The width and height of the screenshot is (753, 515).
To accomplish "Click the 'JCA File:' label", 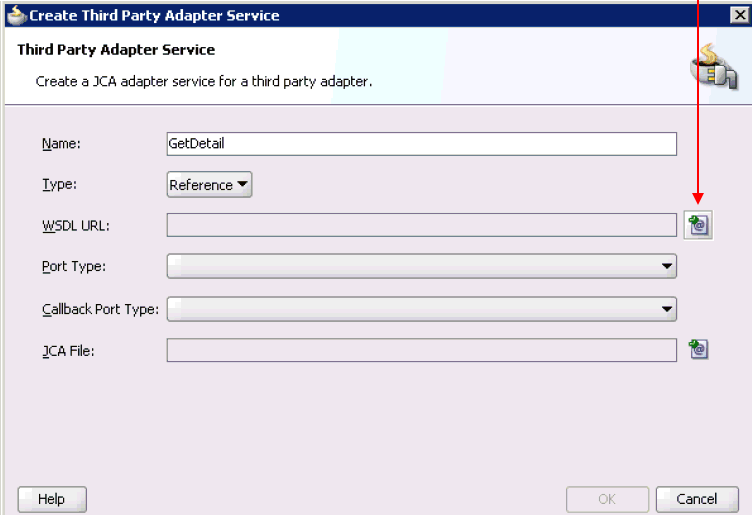I will pyautogui.click(x=68, y=351).
